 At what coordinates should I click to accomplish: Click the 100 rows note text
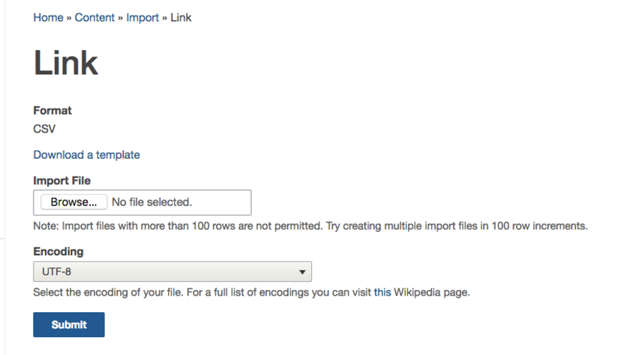[x=310, y=226]
